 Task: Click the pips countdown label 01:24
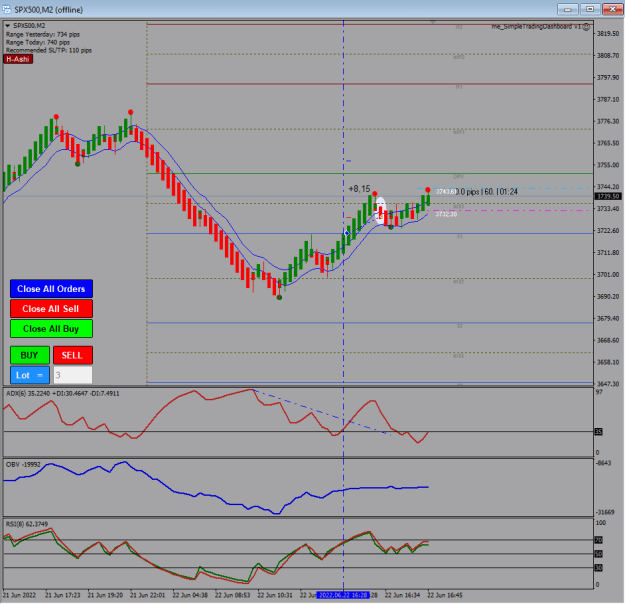507,192
